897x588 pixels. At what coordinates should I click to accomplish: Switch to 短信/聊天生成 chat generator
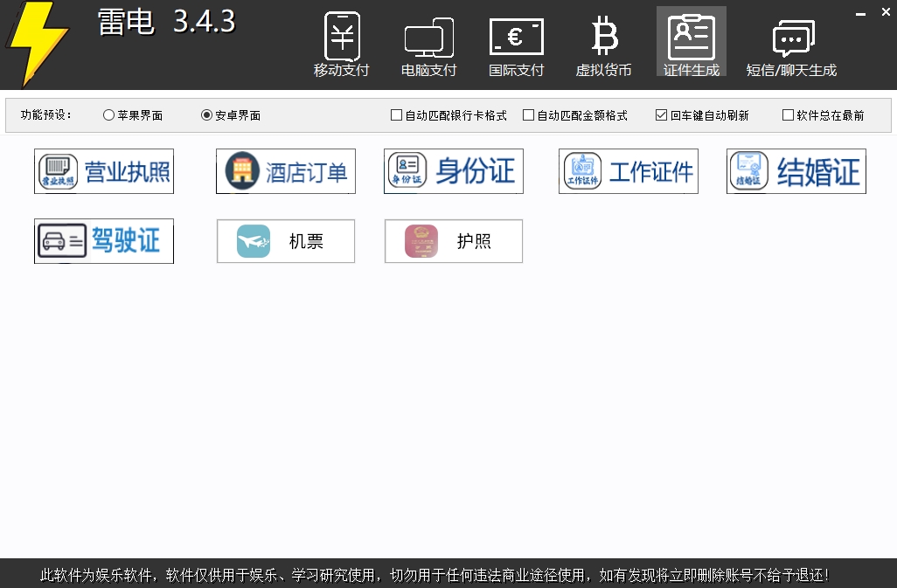[x=791, y=41]
